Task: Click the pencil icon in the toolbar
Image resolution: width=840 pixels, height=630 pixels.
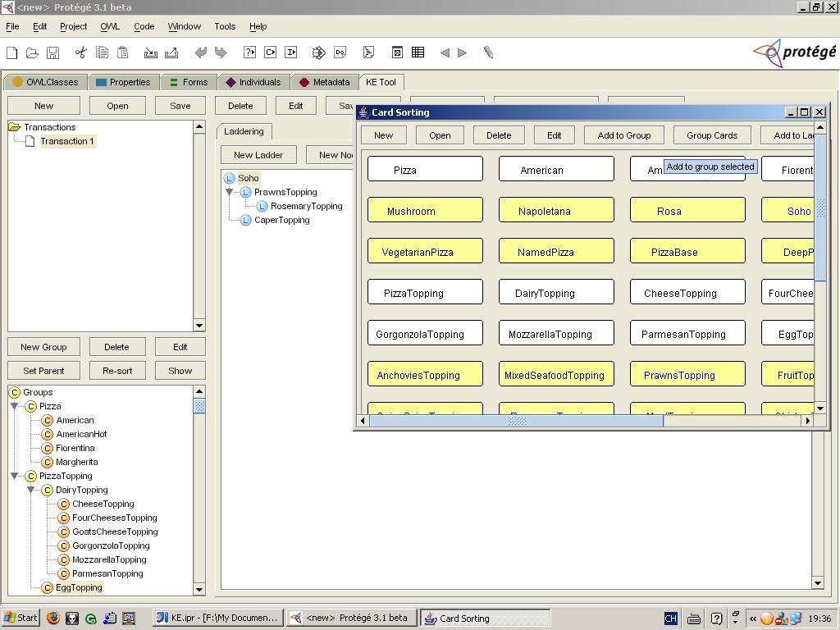Action: point(488,52)
